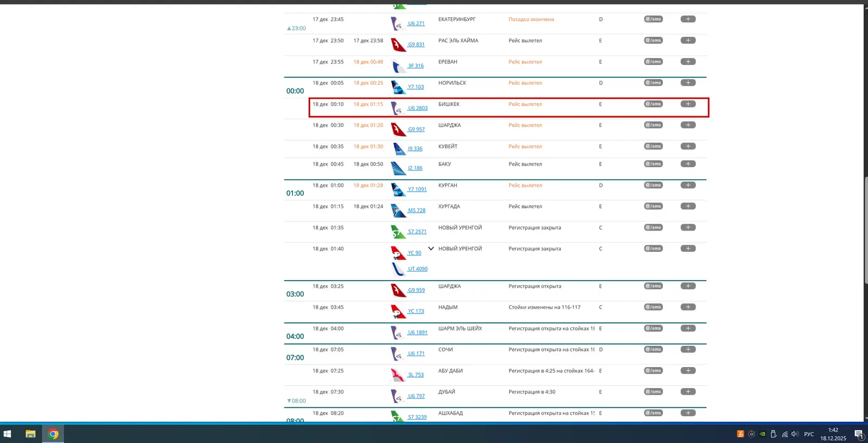This screenshot has width=868, height=443.
Task: Open File Explorer in the taskbar
Action: tap(30, 434)
